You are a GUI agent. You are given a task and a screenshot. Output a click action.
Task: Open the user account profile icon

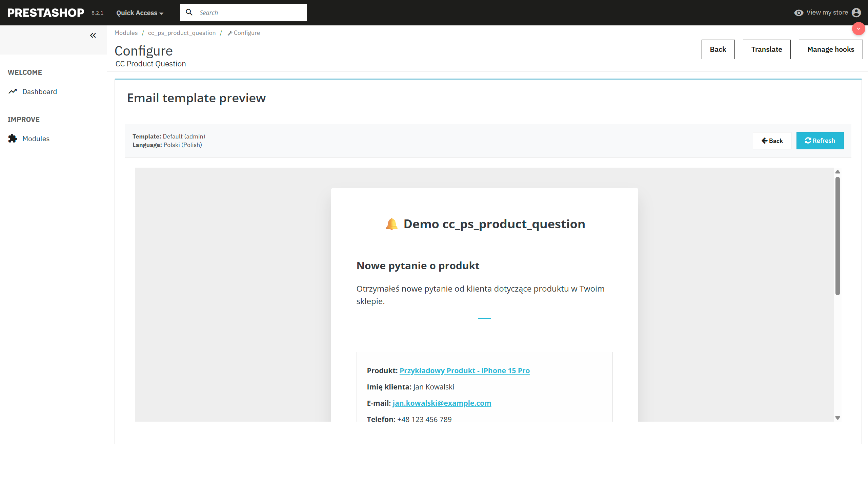857,13
